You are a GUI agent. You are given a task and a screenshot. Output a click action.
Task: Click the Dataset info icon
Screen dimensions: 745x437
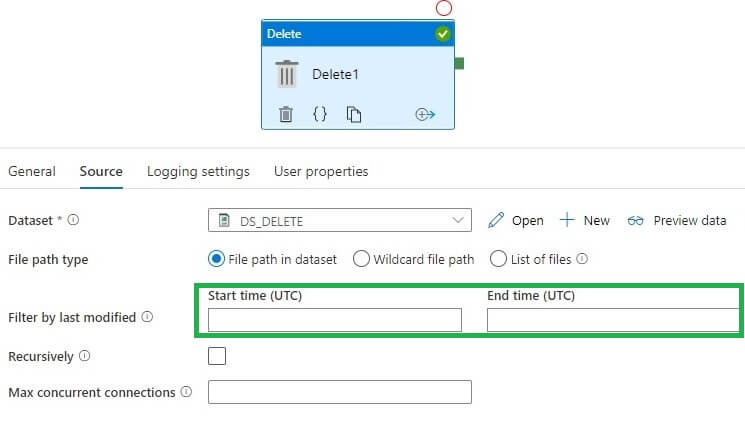(x=73, y=221)
